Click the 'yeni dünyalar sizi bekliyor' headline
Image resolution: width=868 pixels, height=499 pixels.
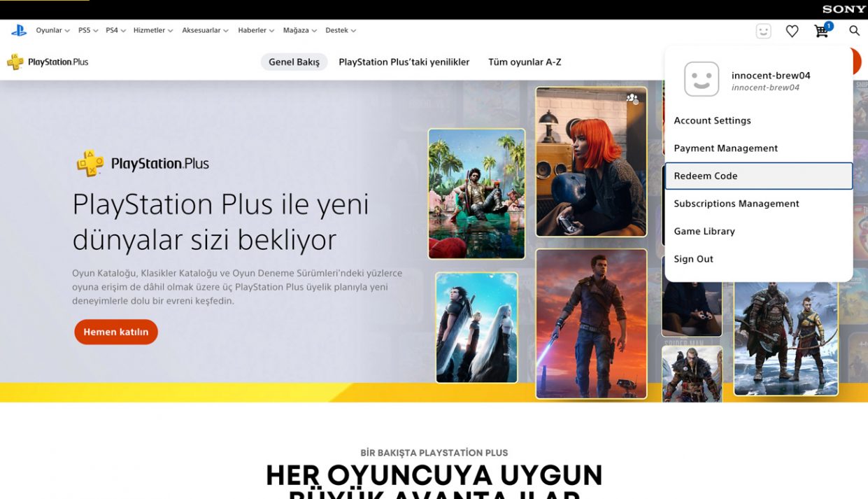[220, 223]
